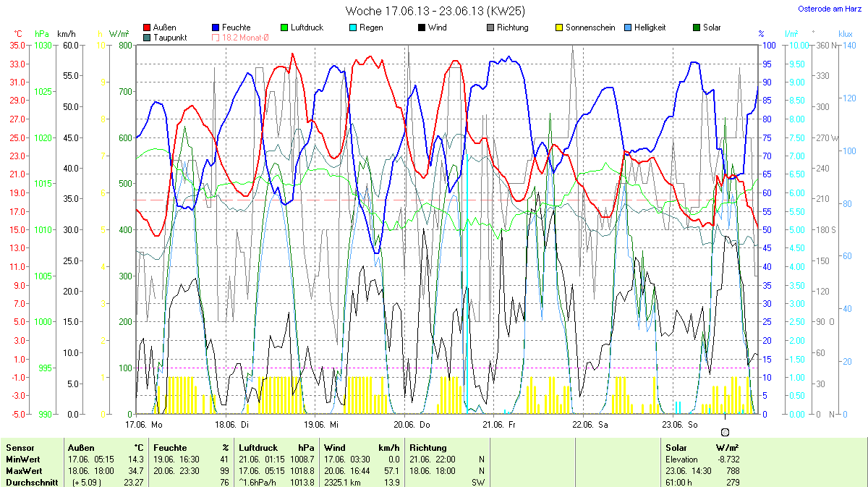This screenshot has width=868, height=487.
Task: Select the 20.06. Do date label
Action: 412,425
